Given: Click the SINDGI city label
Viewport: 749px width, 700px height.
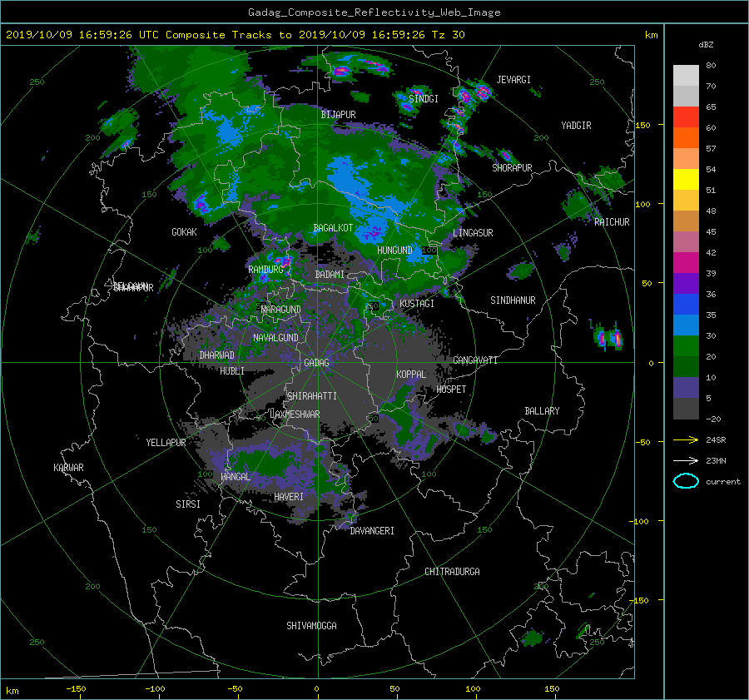Looking at the screenshot, I should tap(424, 99).
